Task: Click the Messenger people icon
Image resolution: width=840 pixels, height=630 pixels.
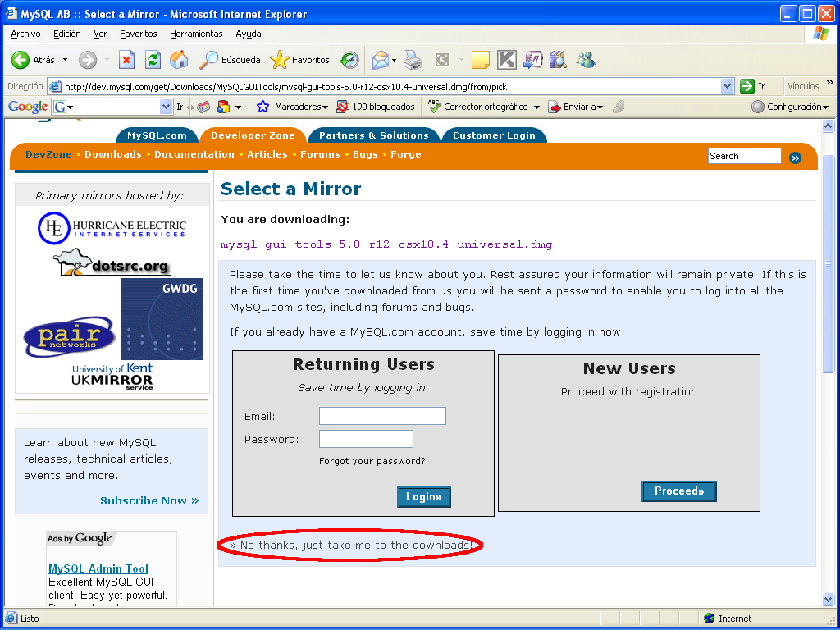Action: (x=586, y=60)
